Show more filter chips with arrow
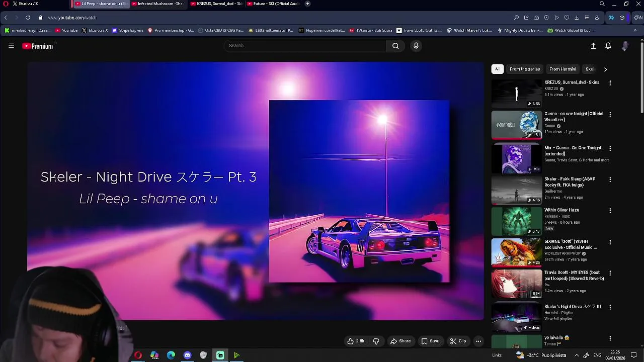This screenshot has width=644, height=362. click(x=605, y=69)
